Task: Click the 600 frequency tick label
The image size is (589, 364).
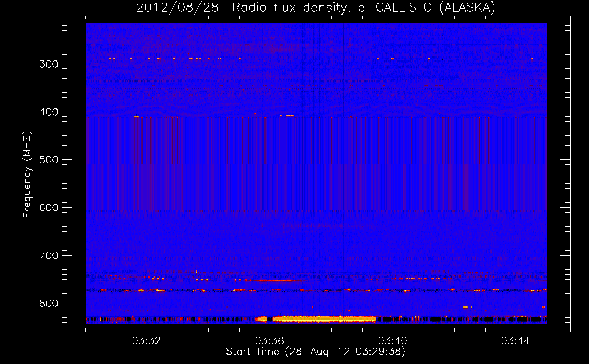Action: pos(48,208)
